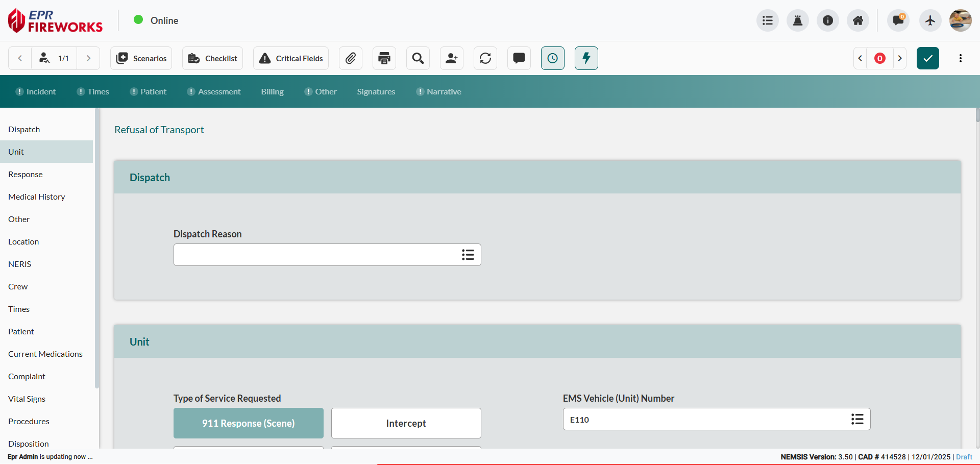Open the search magnifier tool
This screenshot has width=980, height=465.
(x=418, y=58)
